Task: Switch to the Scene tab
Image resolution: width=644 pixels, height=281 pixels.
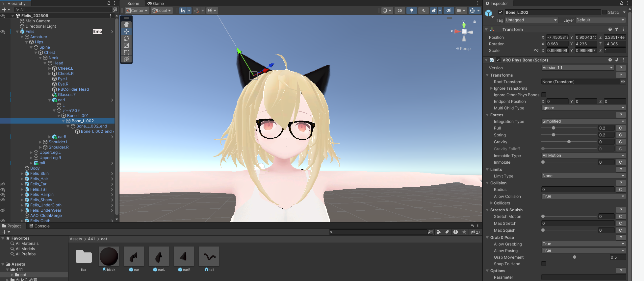Action: tap(131, 4)
